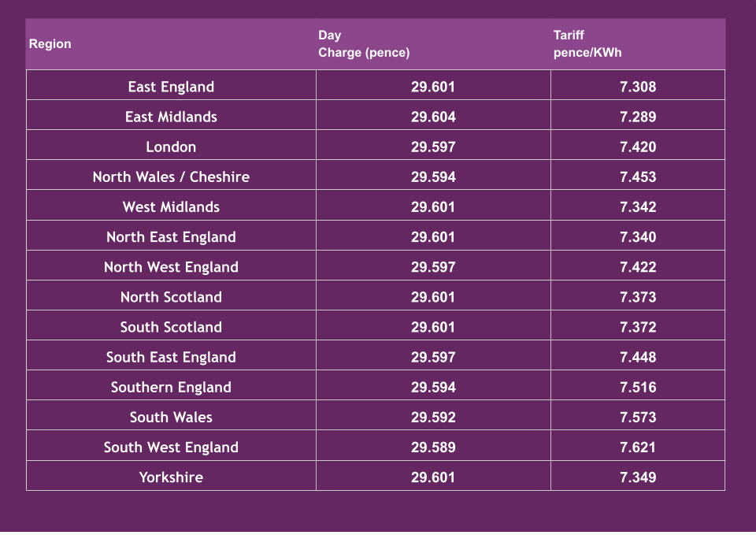Click the South Scotland region cell

(171, 326)
